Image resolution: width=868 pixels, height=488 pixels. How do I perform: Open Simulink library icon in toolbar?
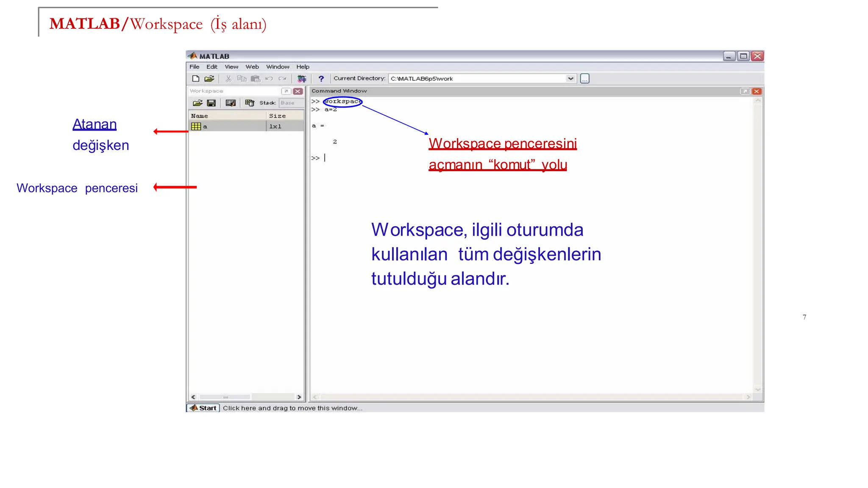pyautogui.click(x=302, y=78)
